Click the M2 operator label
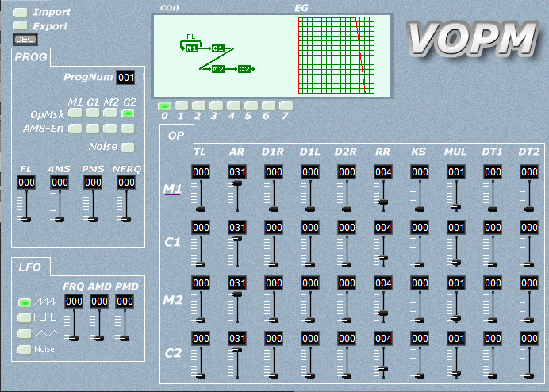The image size is (549, 392). tap(173, 300)
